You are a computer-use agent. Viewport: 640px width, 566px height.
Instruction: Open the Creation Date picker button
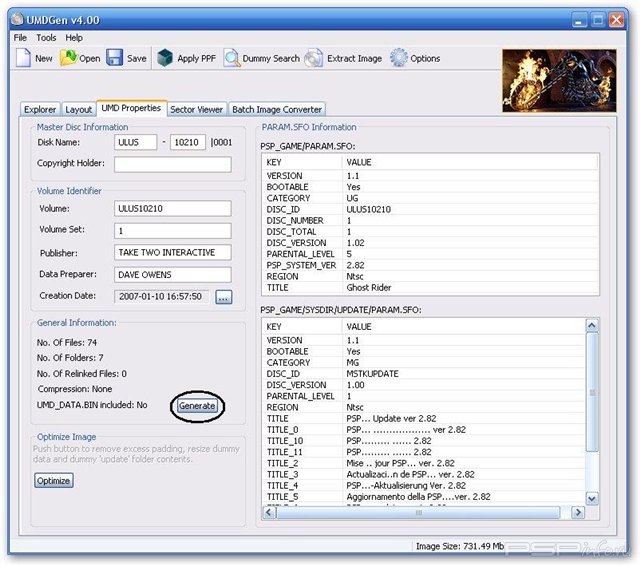(x=223, y=296)
